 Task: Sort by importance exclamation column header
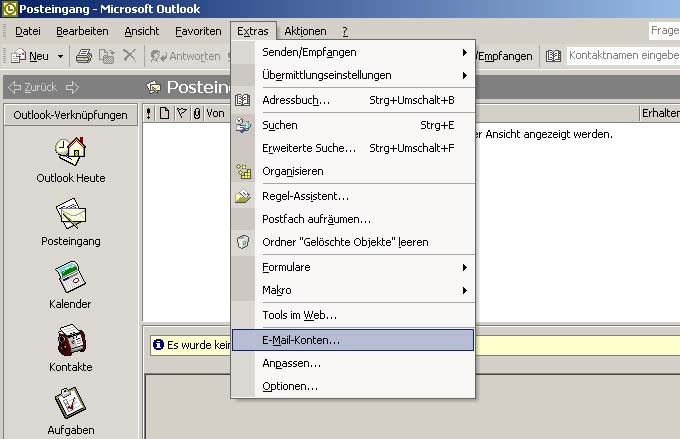(x=149, y=114)
